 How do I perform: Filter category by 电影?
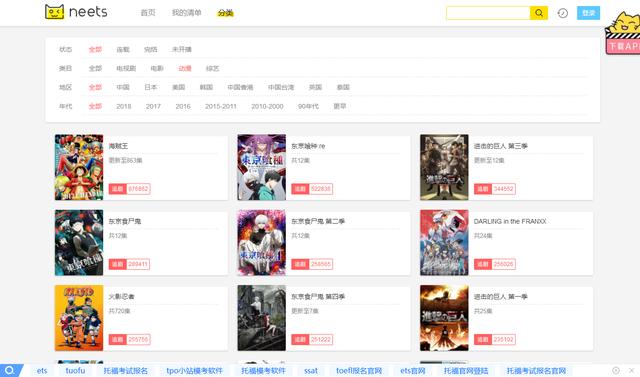click(157, 68)
